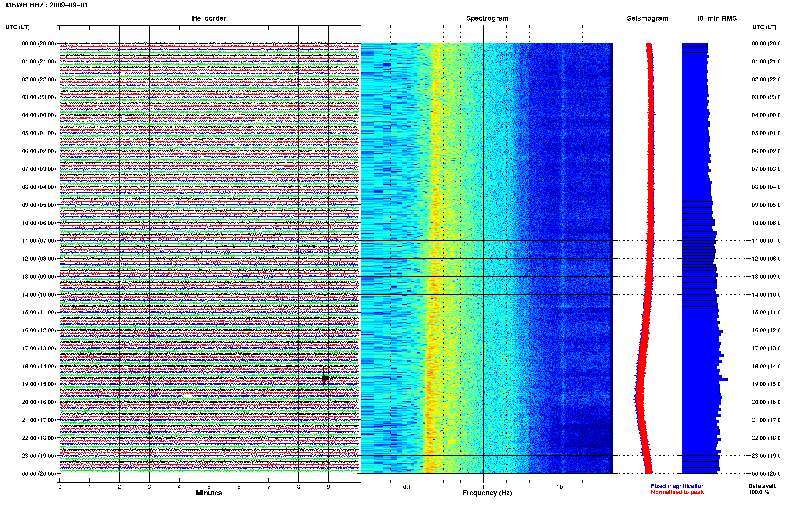The width and height of the screenshot is (812, 508).
Task: Click the left '19:00 (15:00)' time label
Action: (x=39, y=384)
